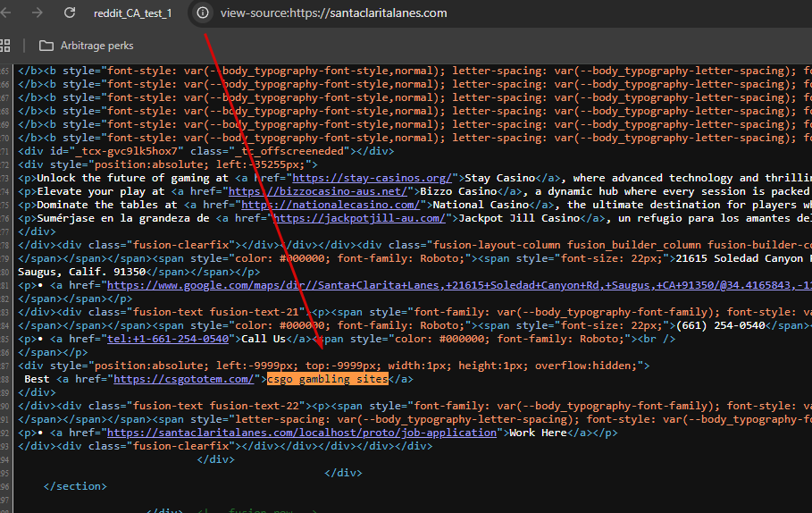This screenshot has width=812, height=513.
Task: Open the site information icon
Action: click(203, 13)
